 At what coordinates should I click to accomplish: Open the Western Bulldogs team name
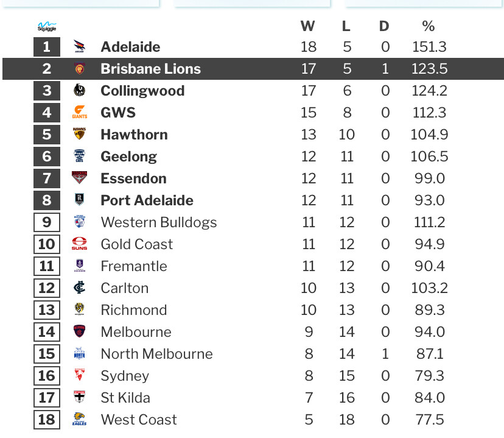pos(159,222)
